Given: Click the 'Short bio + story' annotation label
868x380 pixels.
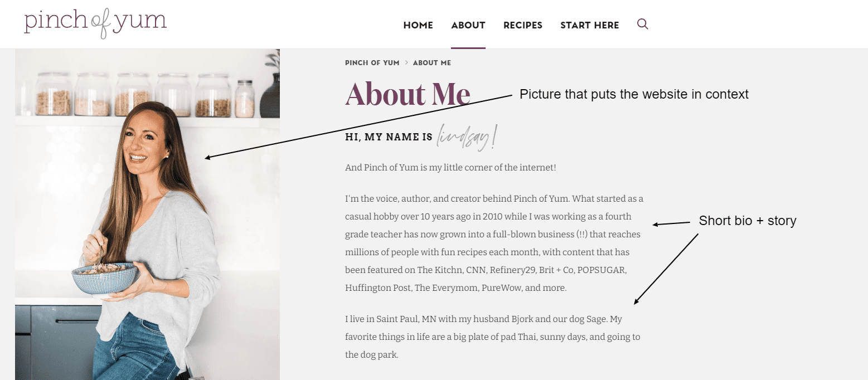Looking at the screenshot, I should tap(748, 221).
